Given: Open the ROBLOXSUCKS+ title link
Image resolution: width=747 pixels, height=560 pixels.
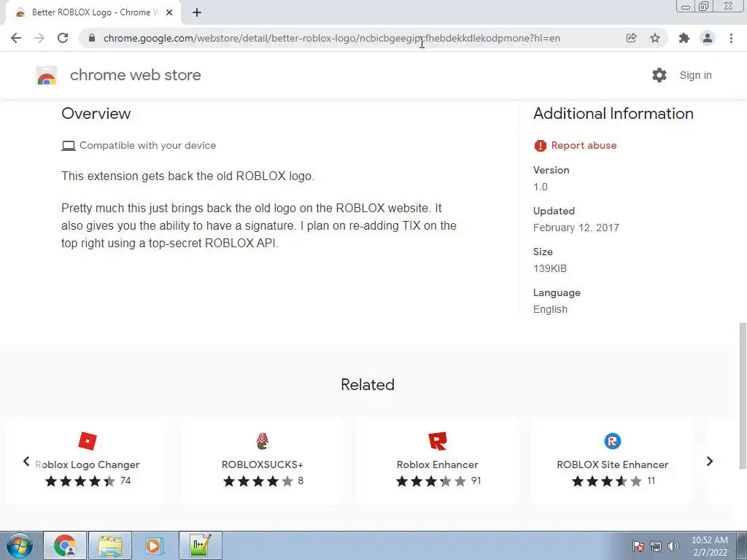Looking at the screenshot, I should (263, 464).
